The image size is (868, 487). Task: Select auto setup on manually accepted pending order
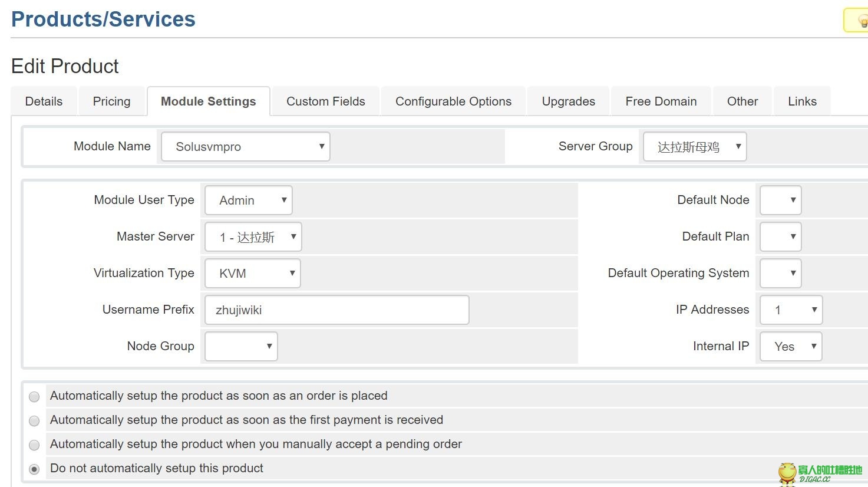click(34, 445)
